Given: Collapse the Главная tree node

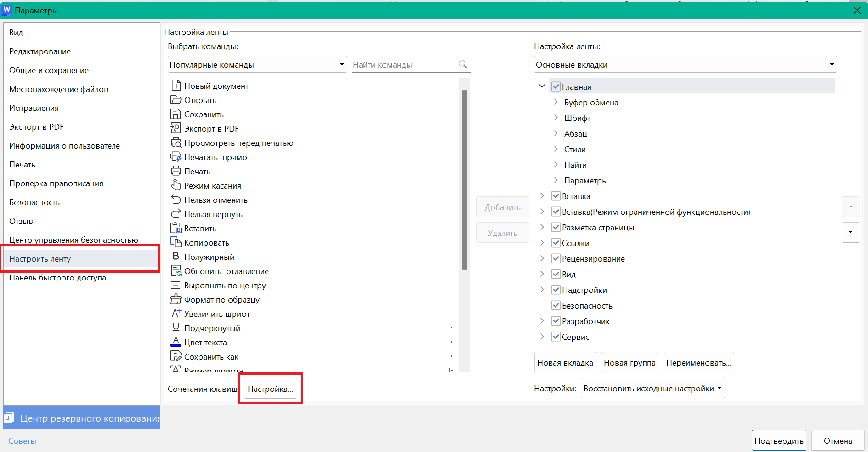Looking at the screenshot, I should tap(542, 86).
